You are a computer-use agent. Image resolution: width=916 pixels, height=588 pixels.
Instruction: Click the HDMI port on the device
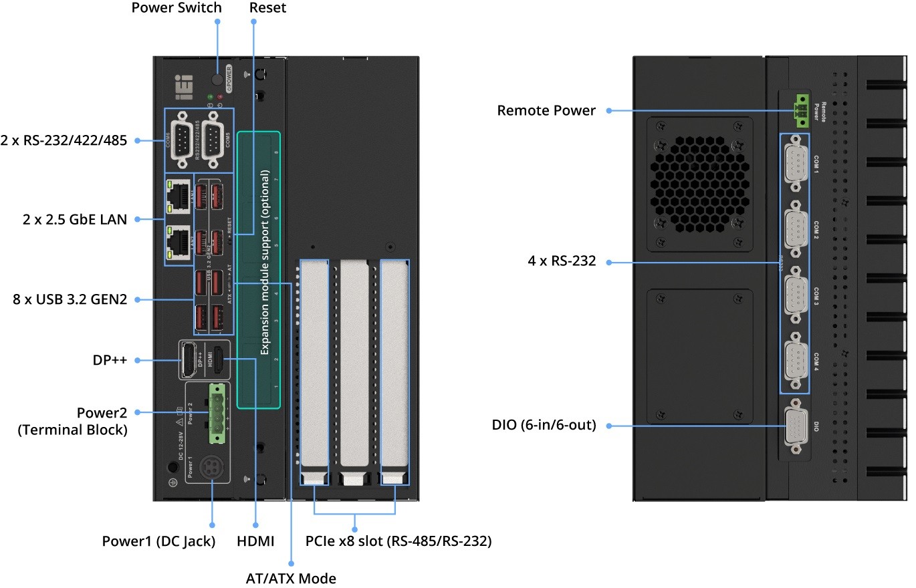217,359
